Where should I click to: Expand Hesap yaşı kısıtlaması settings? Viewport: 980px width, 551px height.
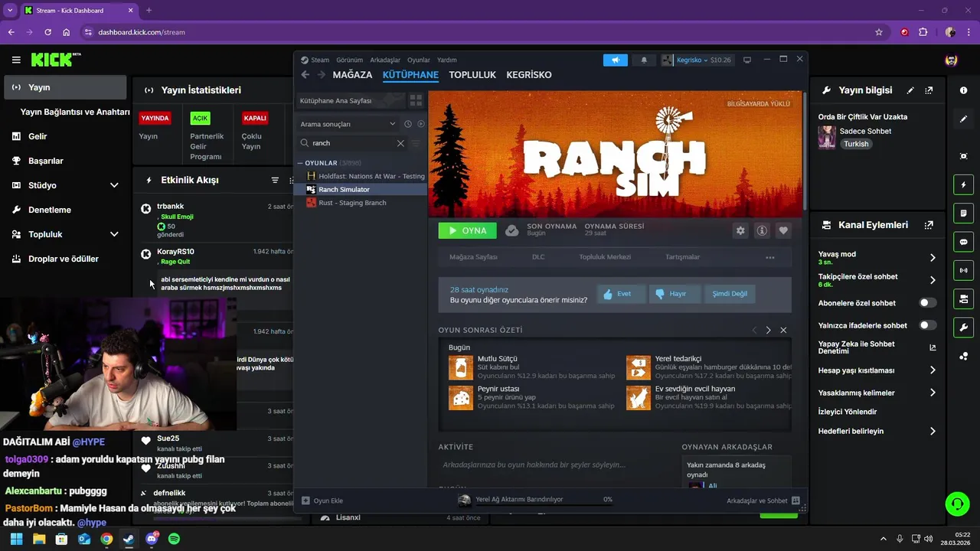pos(933,370)
